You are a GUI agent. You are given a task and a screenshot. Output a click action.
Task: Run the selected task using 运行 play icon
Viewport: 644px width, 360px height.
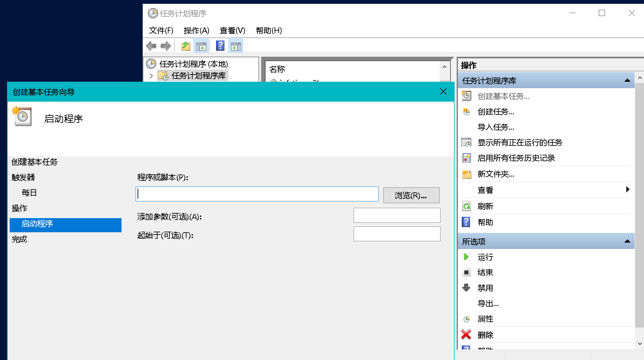click(x=466, y=257)
